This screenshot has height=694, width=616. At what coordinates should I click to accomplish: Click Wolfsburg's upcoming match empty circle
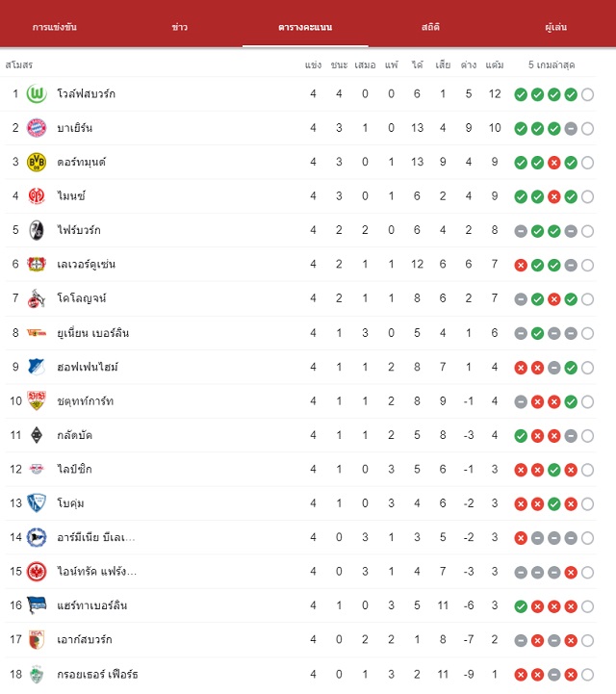[588, 94]
